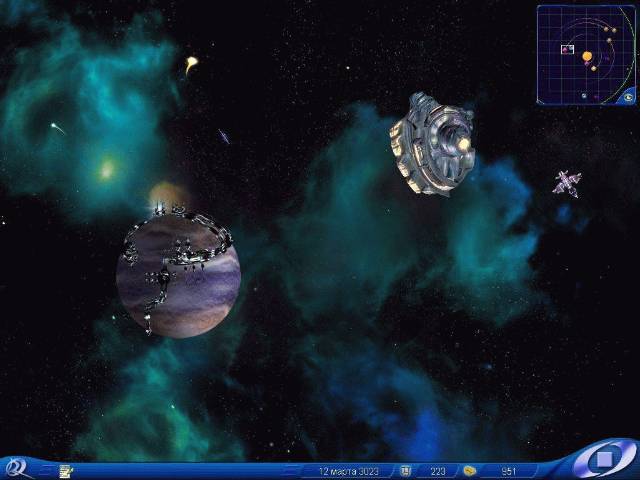
Task: Click the credits value 951
Action: pos(509,471)
